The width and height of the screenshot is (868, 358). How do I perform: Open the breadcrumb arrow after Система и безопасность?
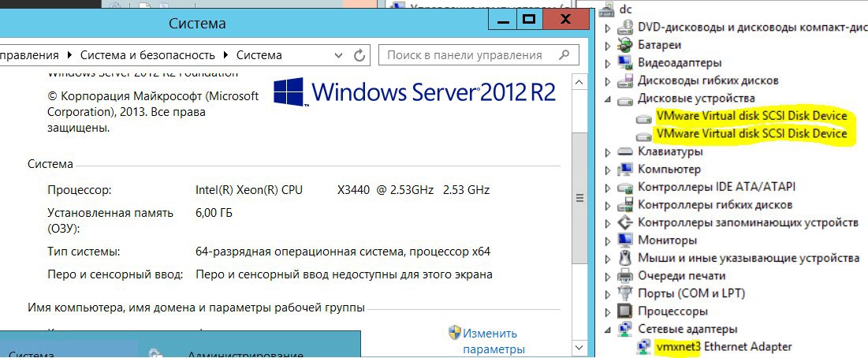point(225,55)
